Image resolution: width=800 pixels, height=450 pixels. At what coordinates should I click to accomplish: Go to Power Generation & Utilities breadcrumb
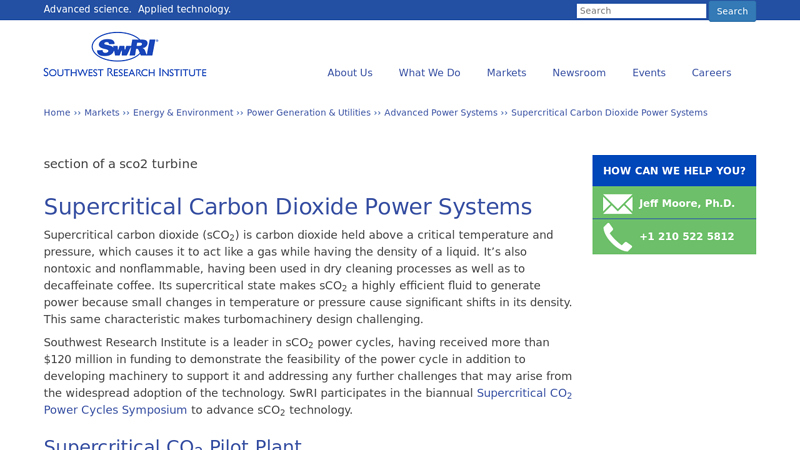tap(309, 112)
